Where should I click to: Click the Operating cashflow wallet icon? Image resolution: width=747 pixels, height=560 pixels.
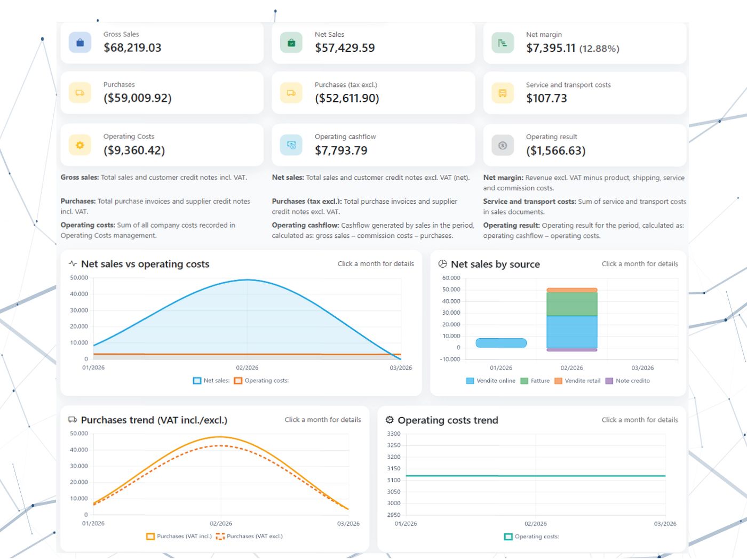point(291,145)
